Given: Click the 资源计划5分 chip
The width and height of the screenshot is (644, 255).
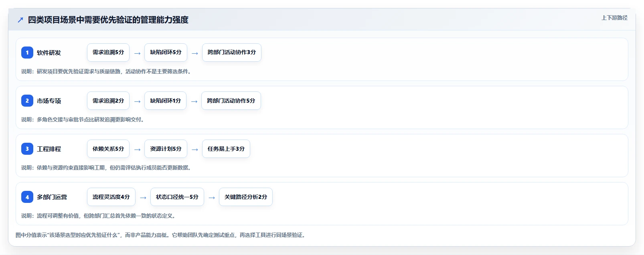Looking at the screenshot, I should click(x=166, y=149).
